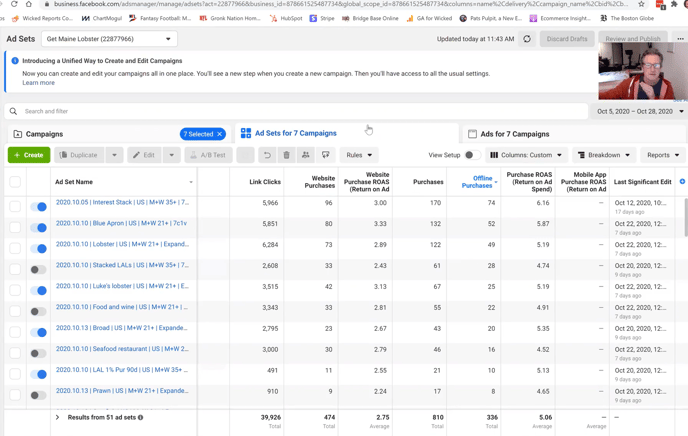Click the browser home icon
Viewport: 688px width, 436px height.
click(29, 4)
